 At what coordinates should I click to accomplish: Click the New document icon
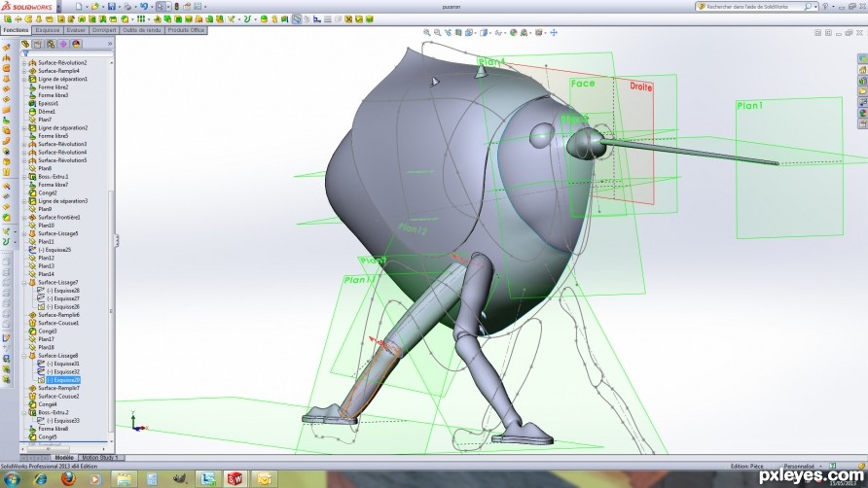pyautogui.click(x=79, y=7)
